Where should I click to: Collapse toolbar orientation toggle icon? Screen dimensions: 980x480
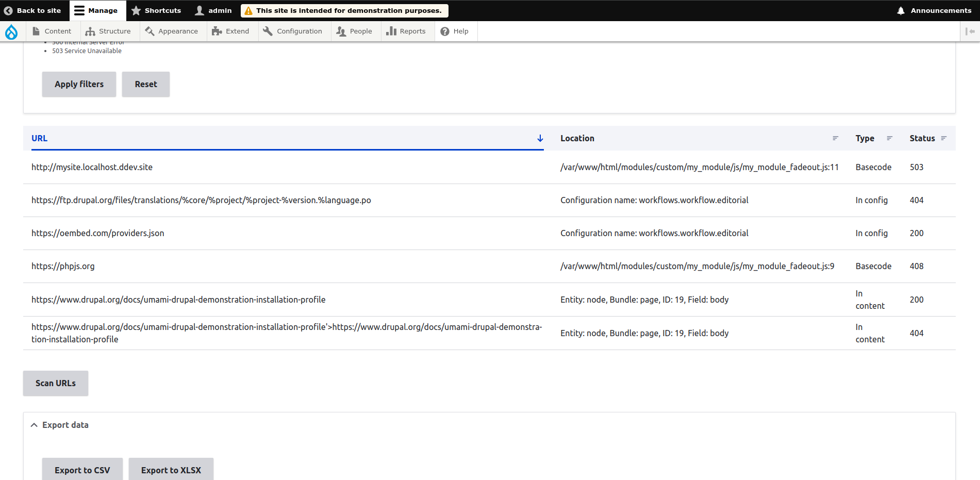coord(970,31)
